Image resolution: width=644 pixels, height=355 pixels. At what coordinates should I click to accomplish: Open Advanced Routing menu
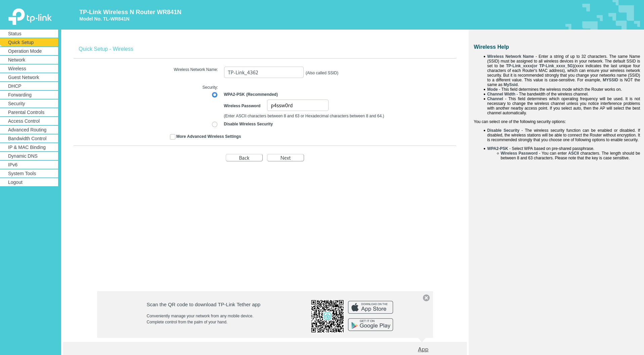[29, 130]
